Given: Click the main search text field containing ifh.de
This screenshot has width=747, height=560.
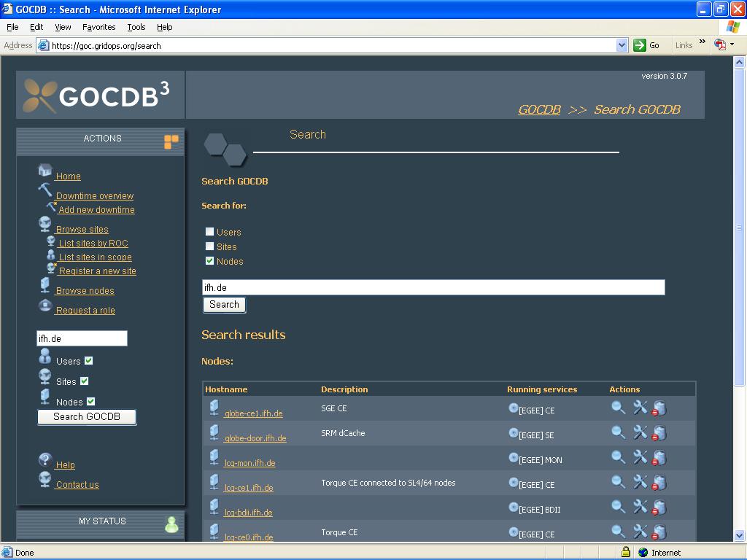Looking at the screenshot, I should pos(433,287).
